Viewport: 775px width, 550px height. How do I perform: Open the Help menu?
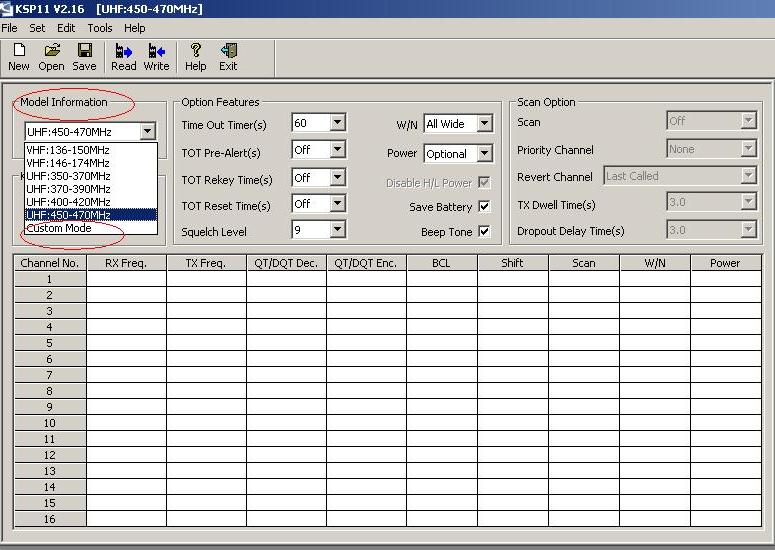pyautogui.click(x=134, y=28)
